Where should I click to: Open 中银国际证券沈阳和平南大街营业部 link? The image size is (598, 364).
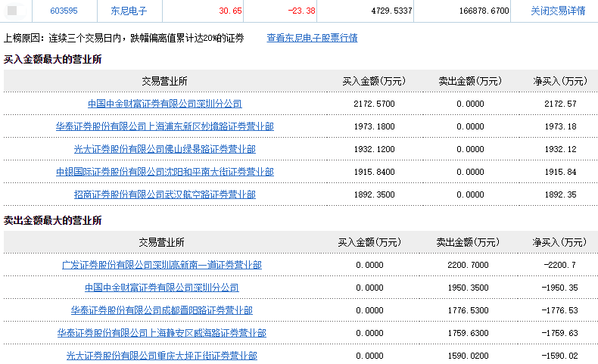[x=164, y=172]
